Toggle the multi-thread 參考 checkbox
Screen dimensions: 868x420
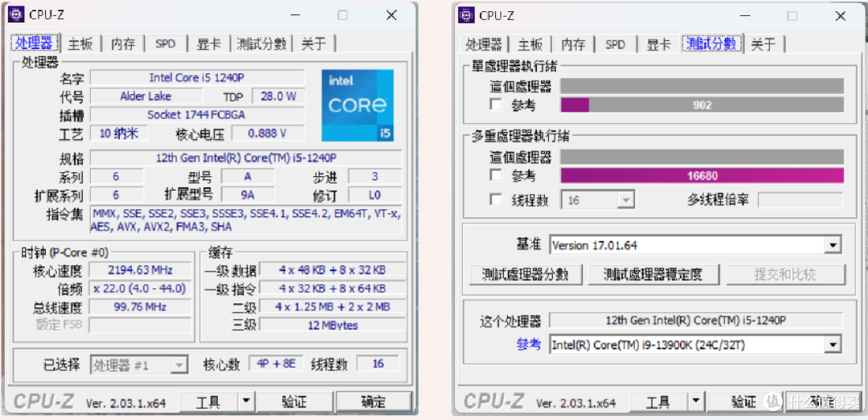(497, 175)
